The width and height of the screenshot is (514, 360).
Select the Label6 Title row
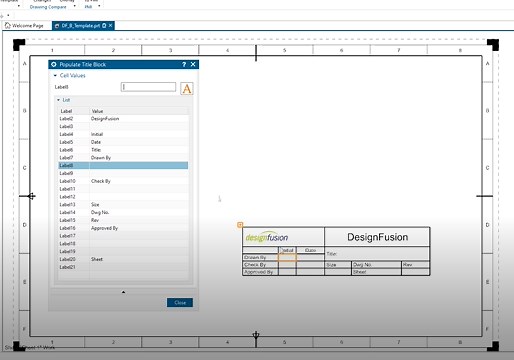click(x=123, y=150)
